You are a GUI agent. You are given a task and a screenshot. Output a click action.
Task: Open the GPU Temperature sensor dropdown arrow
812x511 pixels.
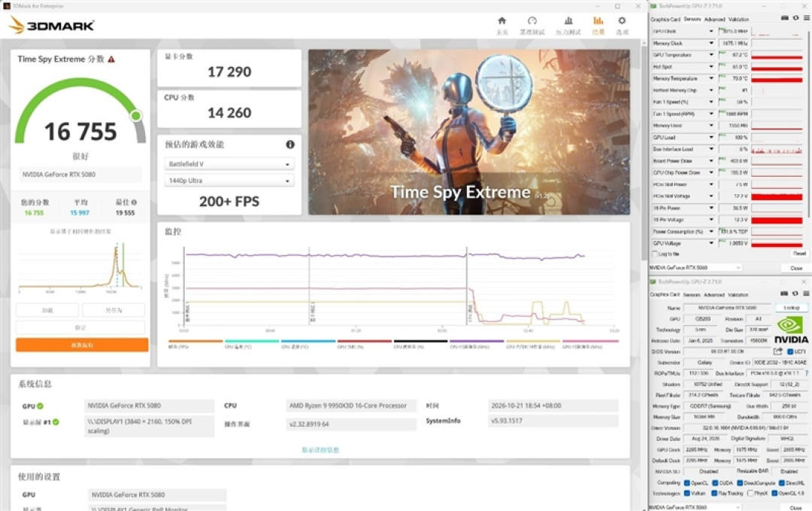(711, 55)
